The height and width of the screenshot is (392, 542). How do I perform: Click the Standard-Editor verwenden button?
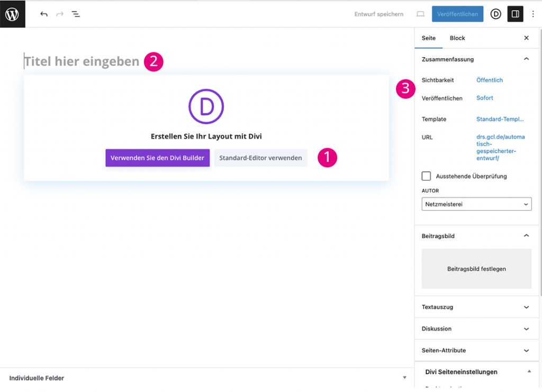pos(260,158)
